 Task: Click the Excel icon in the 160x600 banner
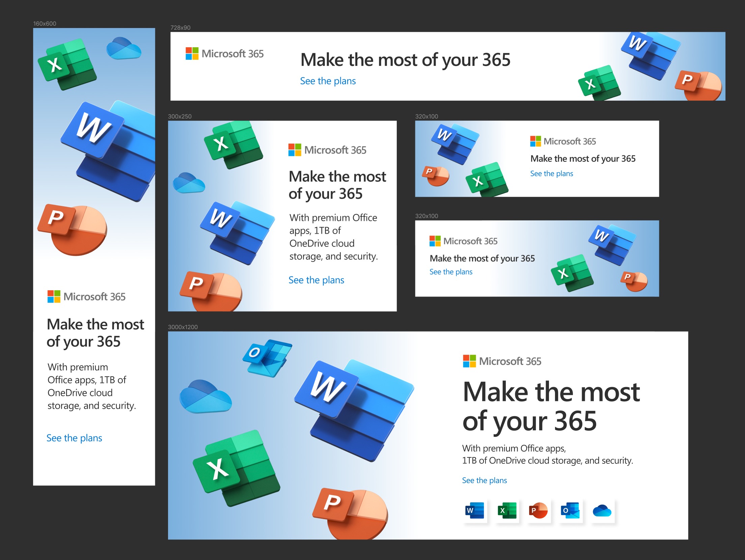(67, 64)
